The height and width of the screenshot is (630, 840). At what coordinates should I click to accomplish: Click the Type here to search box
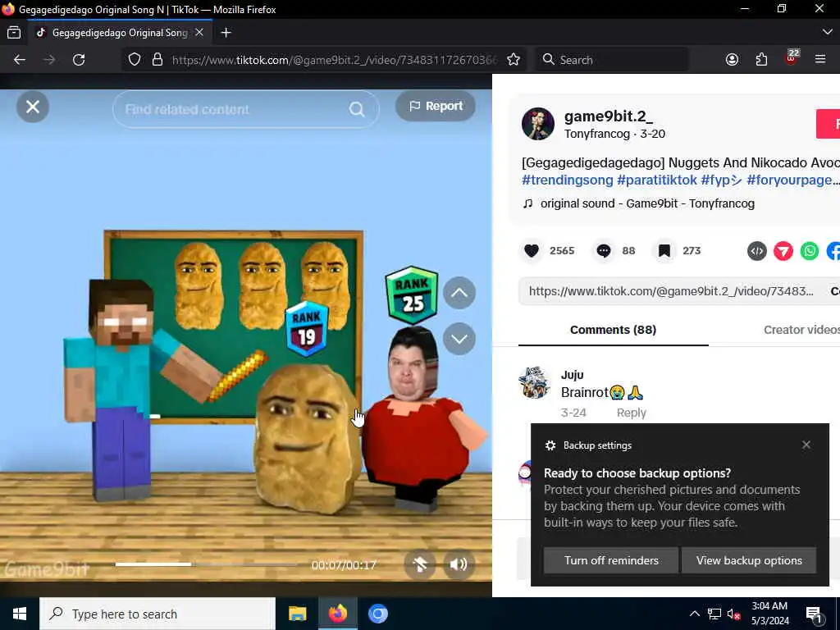click(157, 614)
